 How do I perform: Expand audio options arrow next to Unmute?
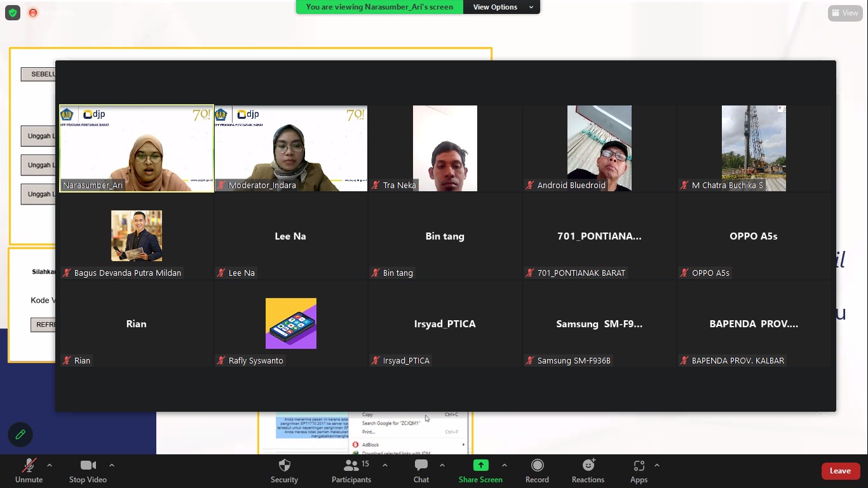50,465
